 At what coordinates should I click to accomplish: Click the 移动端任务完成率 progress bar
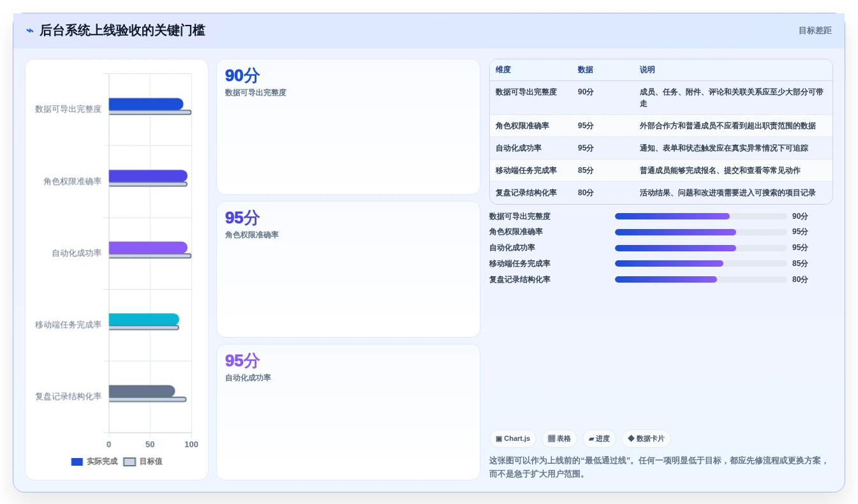pyautogui.click(x=701, y=263)
